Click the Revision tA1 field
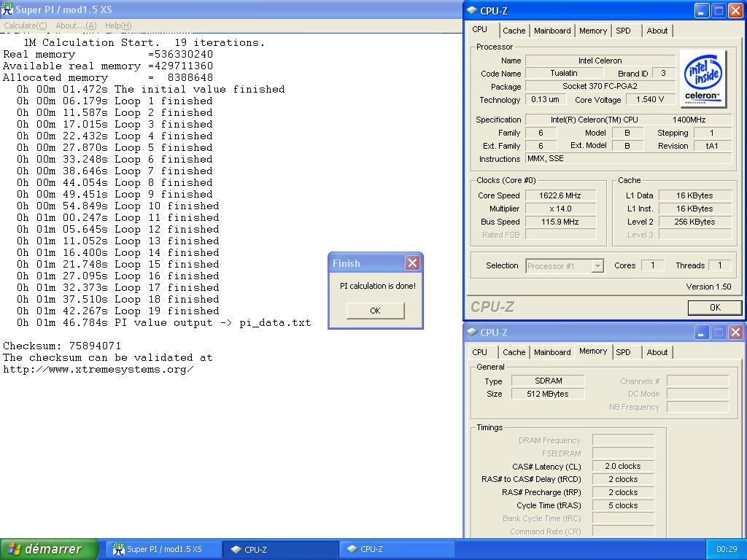Image resolution: width=747 pixels, height=560 pixels. tap(712, 146)
